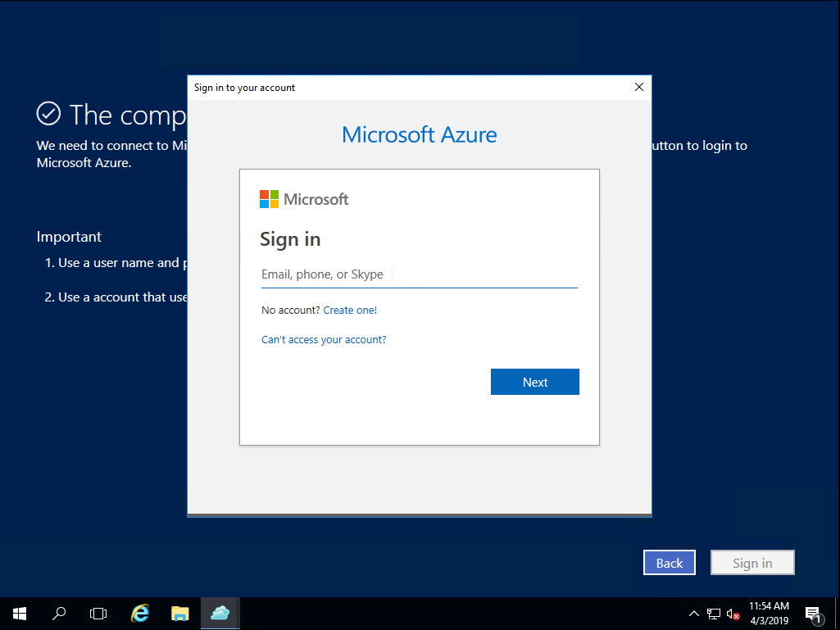This screenshot has width=840, height=630.
Task: Click the checkmark icon beside the heading
Action: (x=49, y=114)
